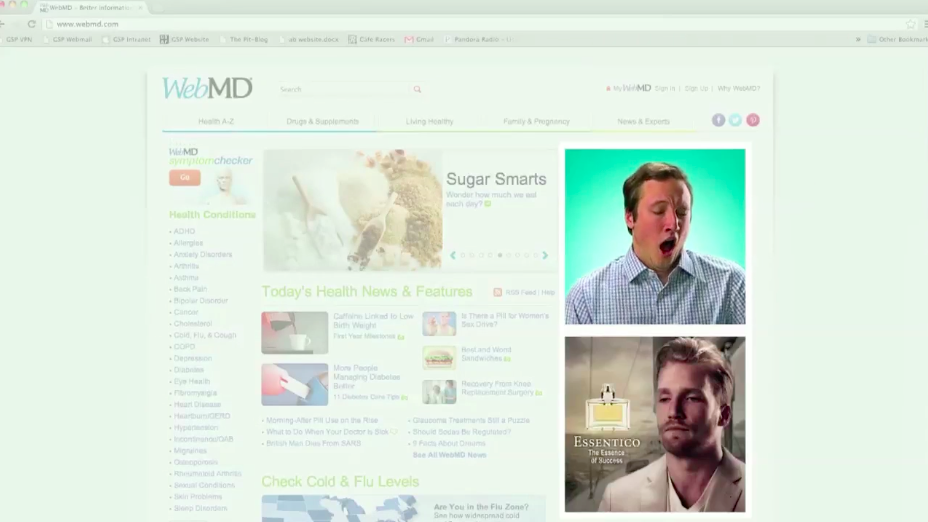This screenshot has height=522, width=928.
Task: Open Drugs & Supplements navigation tab
Action: point(323,121)
